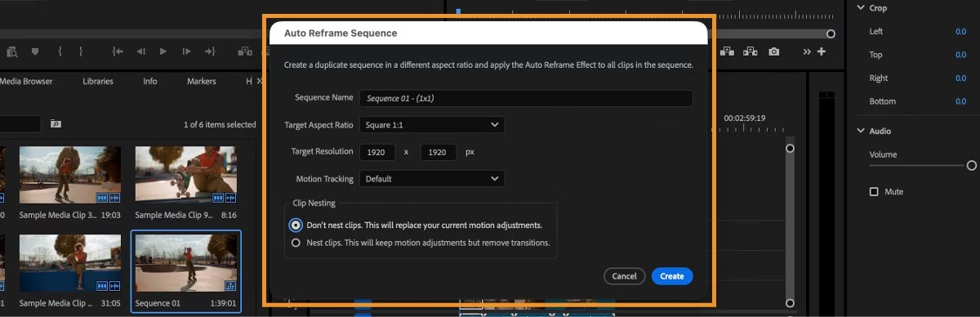The height and width of the screenshot is (317, 980).
Task: Play the source monitor clip
Action: pyautogui.click(x=163, y=51)
